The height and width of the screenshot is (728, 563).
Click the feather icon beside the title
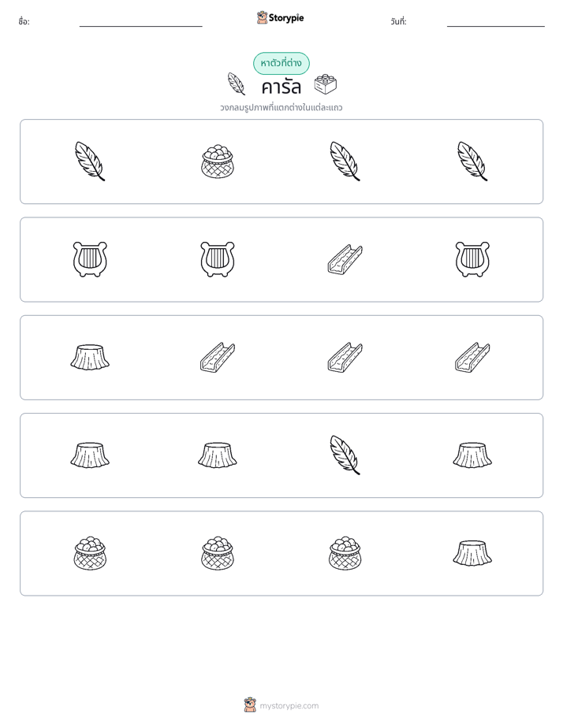point(237,84)
